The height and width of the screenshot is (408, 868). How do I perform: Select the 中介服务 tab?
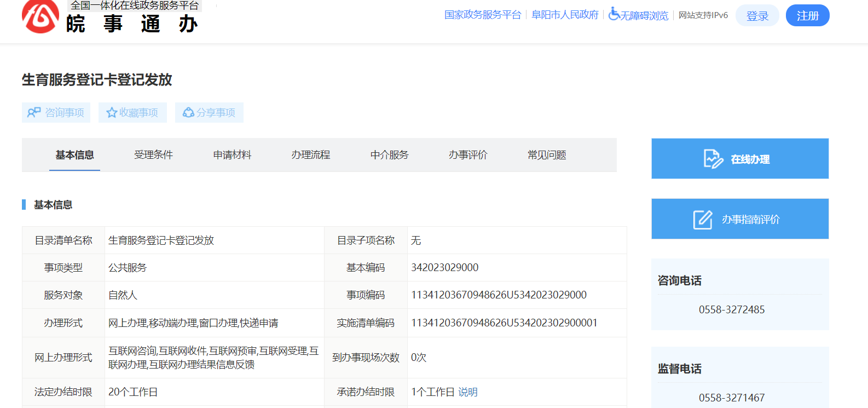pos(389,155)
